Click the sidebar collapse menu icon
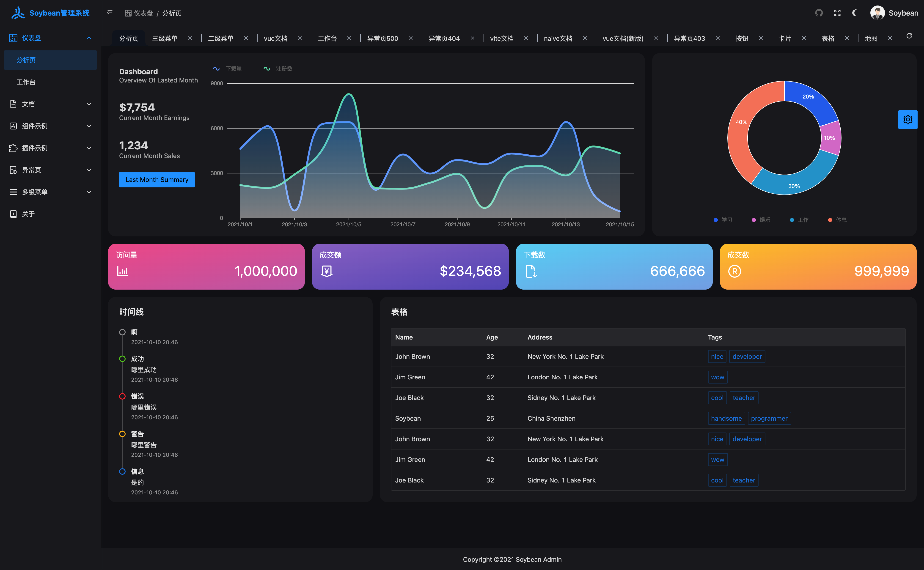This screenshot has width=924, height=570. (110, 13)
